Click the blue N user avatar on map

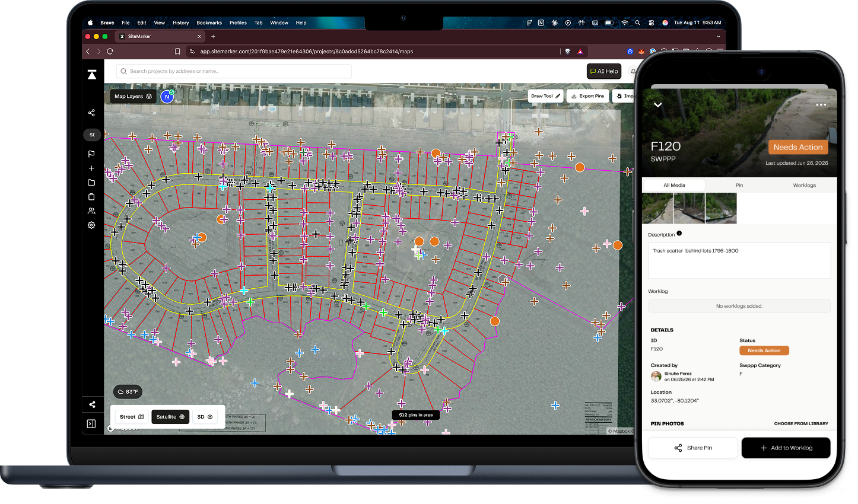(167, 96)
